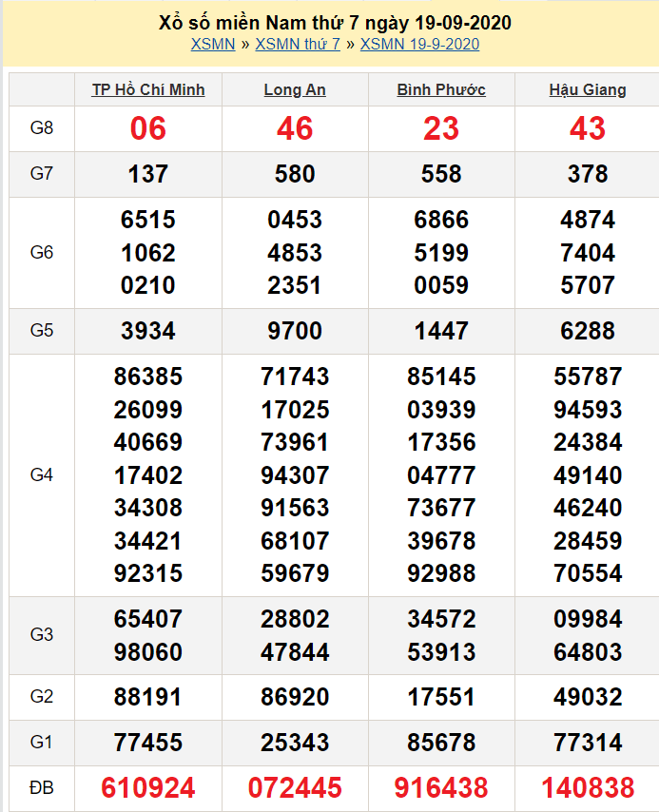Select the G8 row label
This screenshot has height=812, width=659.
tap(42, 128)
